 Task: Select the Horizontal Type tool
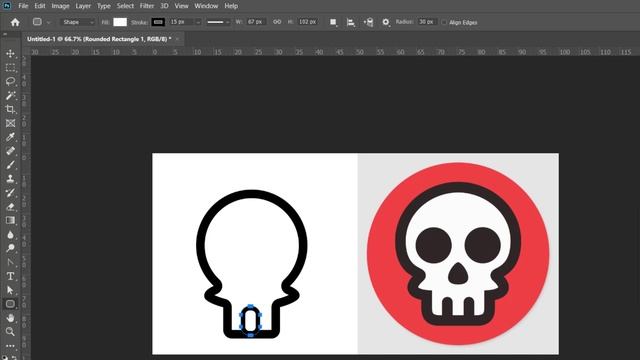[x=10, y=276]
